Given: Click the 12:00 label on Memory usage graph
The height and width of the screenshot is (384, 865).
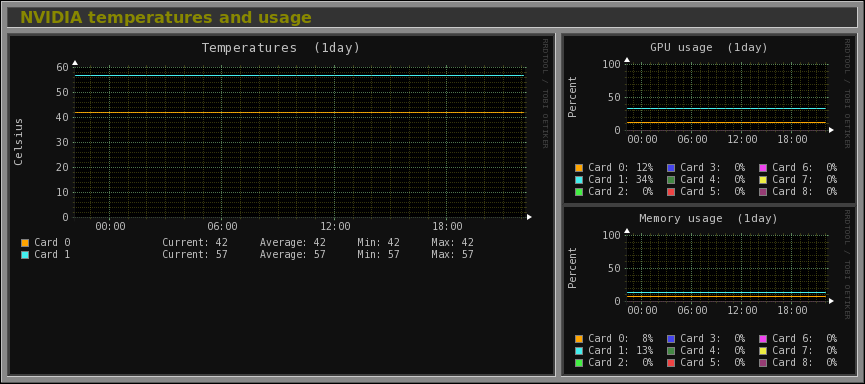Looking at the screenshot, I should point(742,311).
